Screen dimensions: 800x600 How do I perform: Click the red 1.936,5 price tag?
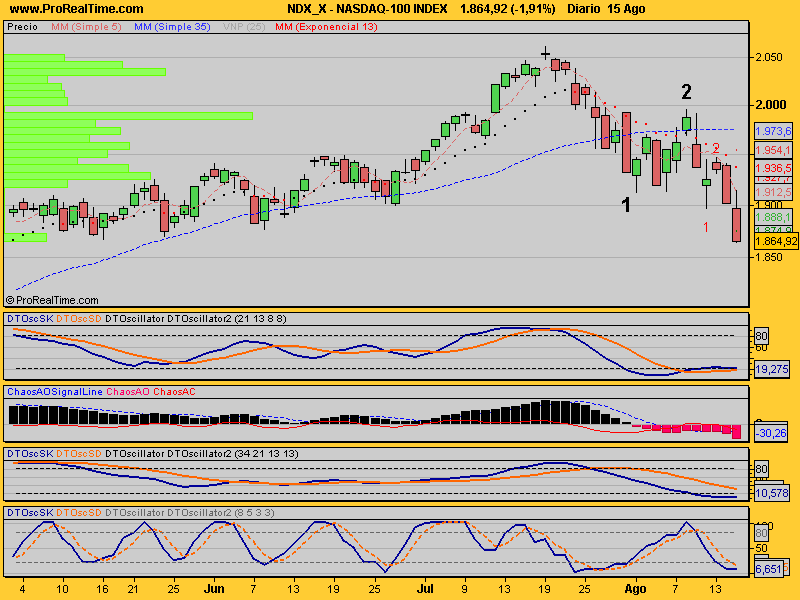tap(773, 168)
